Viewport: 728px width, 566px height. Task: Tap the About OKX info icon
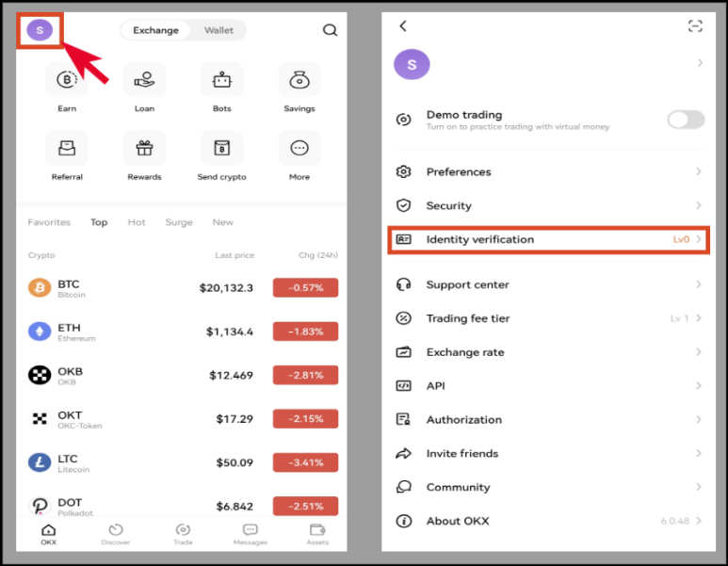click(403, 521)
